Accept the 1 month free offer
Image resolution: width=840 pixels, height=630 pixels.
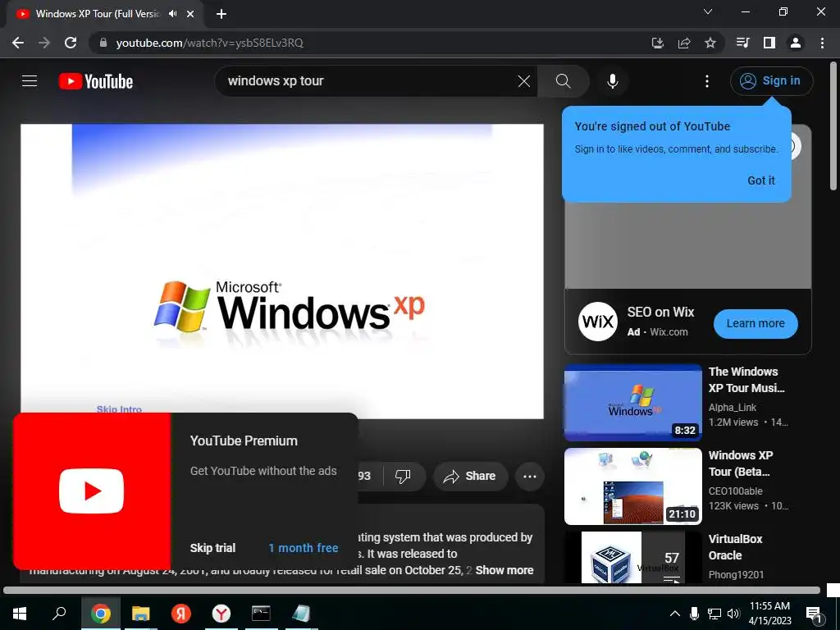[x=304, y=548]
